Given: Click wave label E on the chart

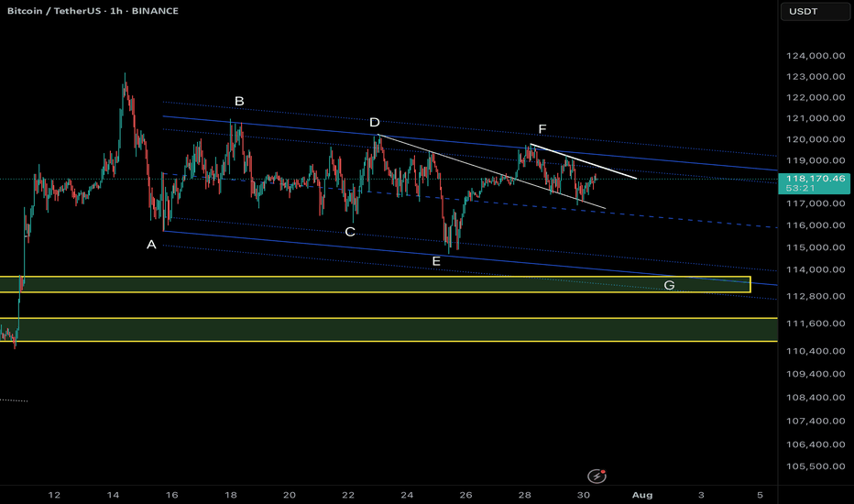Looking at the screenshot, I should click(436, 261).
